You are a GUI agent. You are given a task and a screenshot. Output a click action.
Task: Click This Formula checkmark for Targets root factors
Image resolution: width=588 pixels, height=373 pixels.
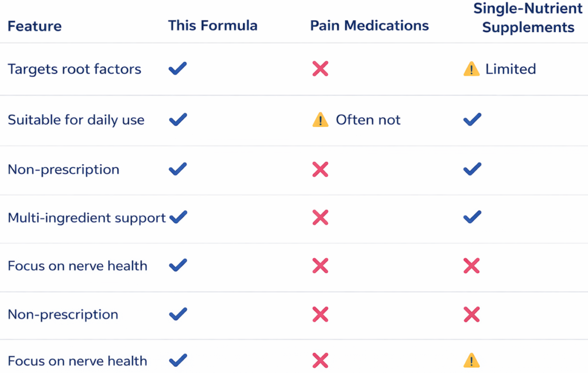[177, 69]
